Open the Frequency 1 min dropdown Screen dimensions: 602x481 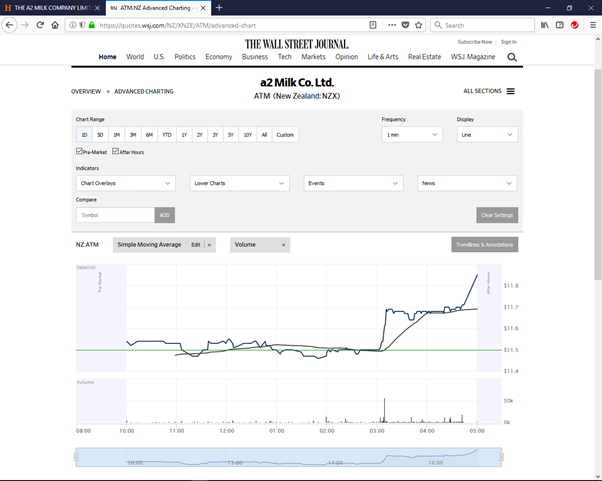[x=412, y=135]
